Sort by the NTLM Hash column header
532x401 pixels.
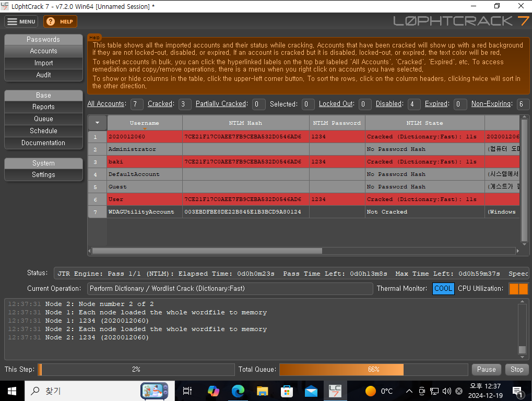click(x=246, y=123)
